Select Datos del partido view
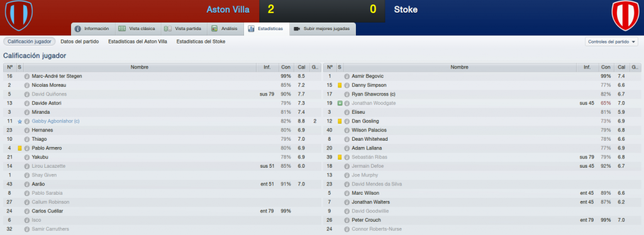 pos(80,42)
